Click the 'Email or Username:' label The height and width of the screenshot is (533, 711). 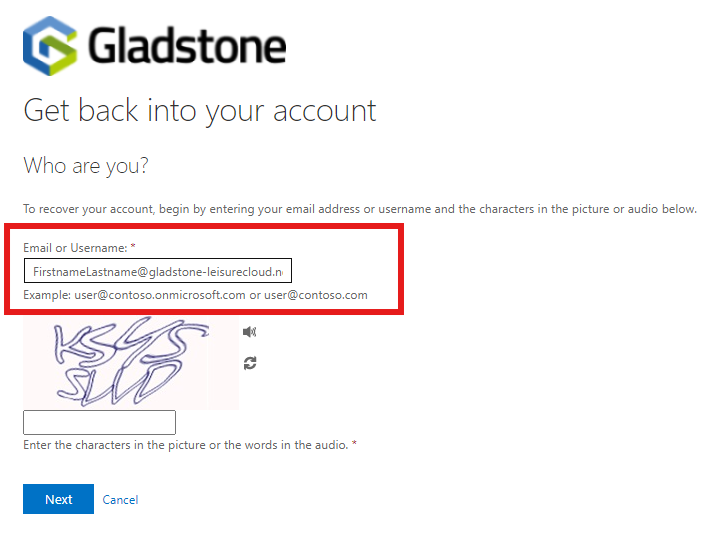coord(75,248)
